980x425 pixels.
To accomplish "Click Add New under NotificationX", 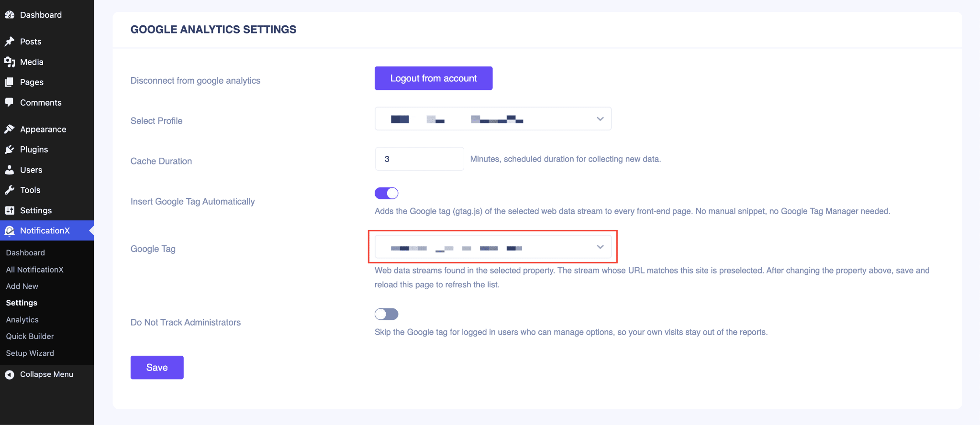I will [x=22, y=286].
